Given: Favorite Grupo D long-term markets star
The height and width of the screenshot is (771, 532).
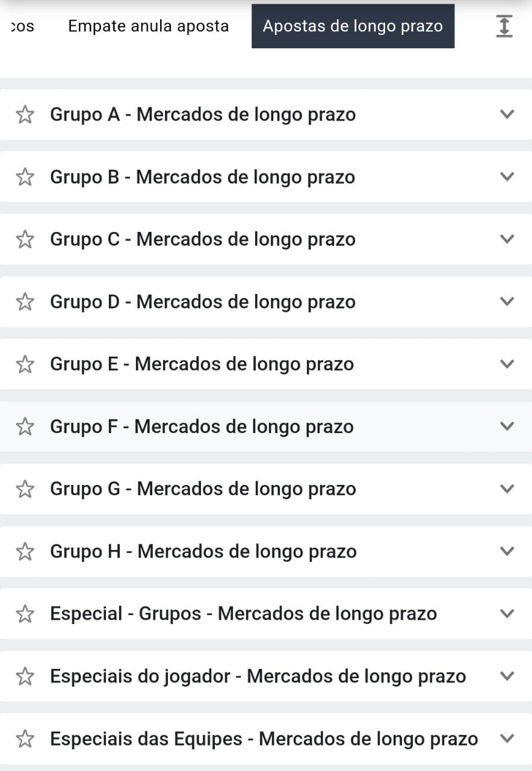Looking at the screenshot, I should pos(25,302).
